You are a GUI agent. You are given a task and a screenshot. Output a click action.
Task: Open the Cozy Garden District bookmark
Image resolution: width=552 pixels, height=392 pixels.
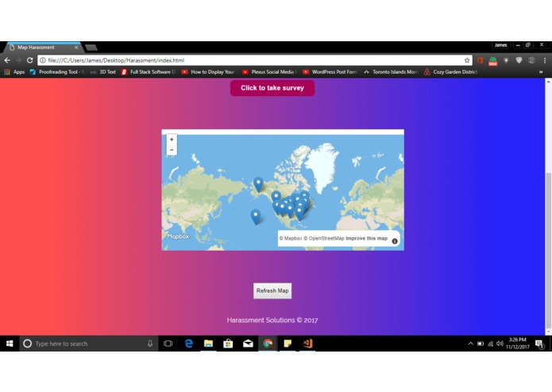[x=451, y=72]
